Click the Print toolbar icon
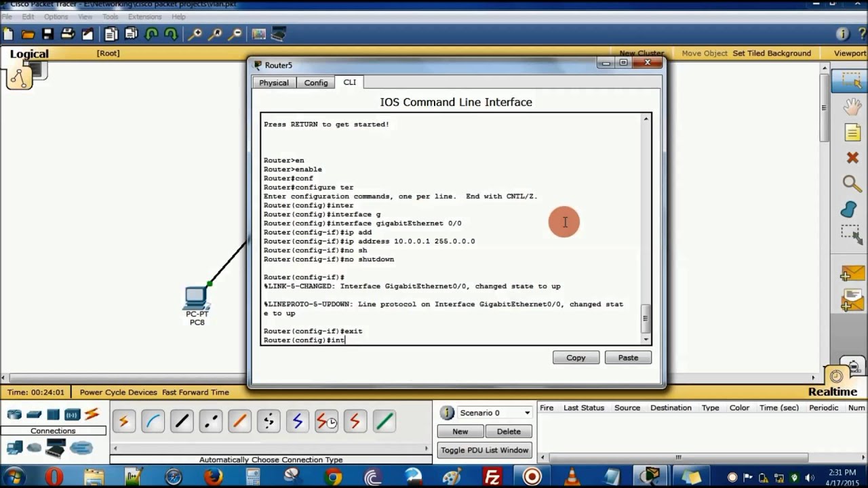 tap(68, 34)
